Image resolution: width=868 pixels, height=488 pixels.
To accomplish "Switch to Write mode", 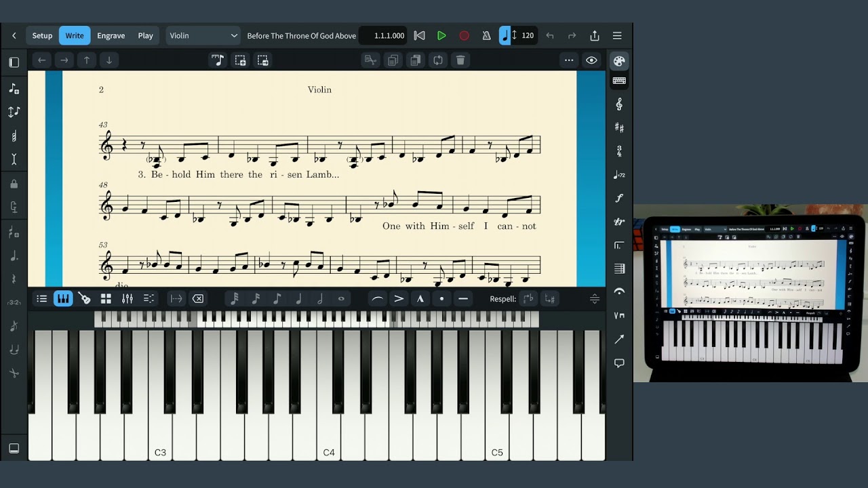I will pyautogui.click(x=75, y=35).
